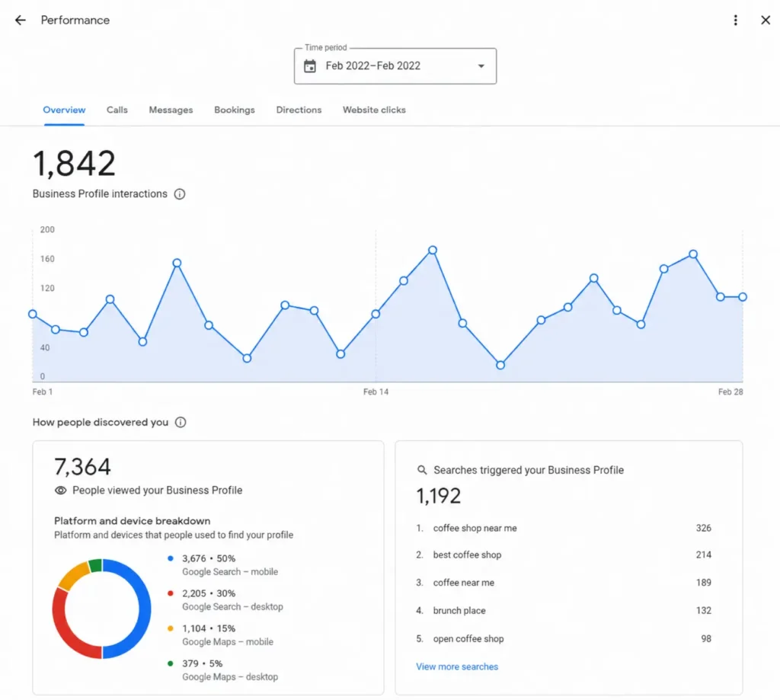Click the 1,192 searches count
Screen dimensions: 780x700
click(438, 496)
